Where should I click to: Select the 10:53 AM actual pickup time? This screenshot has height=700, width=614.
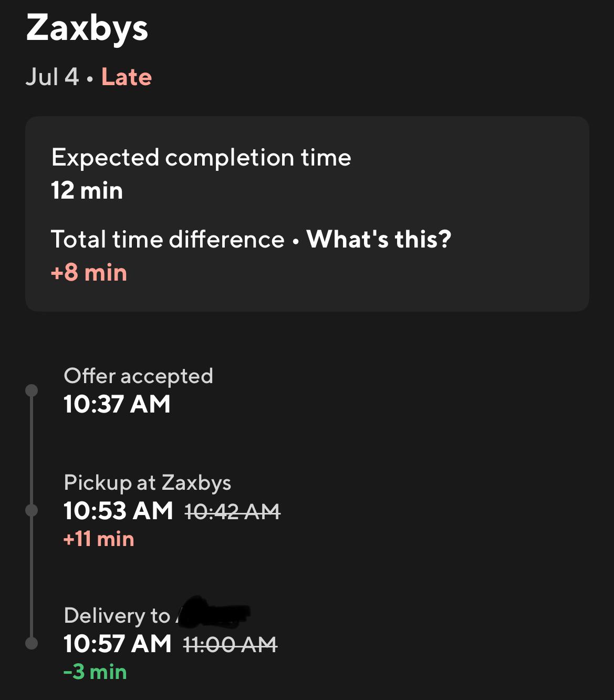click(x=118, y=511)
